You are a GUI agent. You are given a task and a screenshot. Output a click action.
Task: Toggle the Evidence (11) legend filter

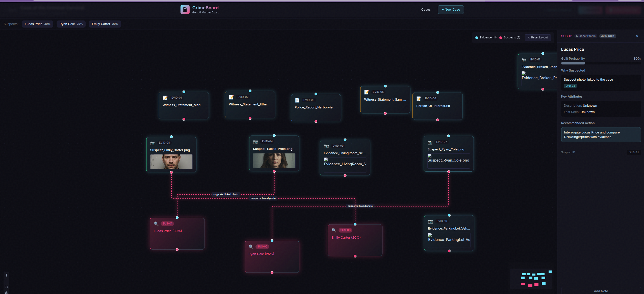pos(485,37)
